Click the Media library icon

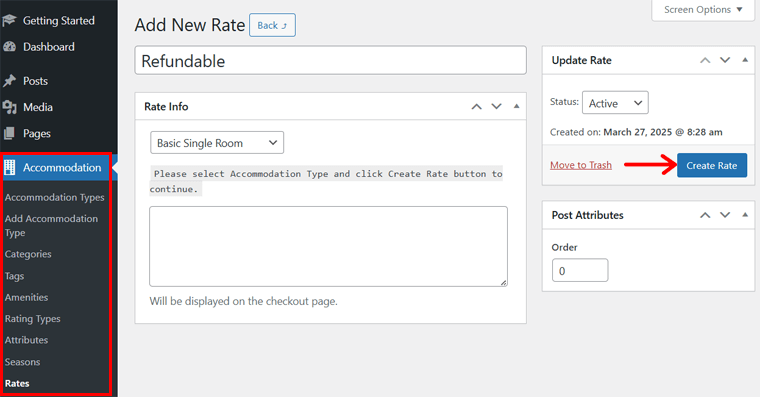coord(9,107)
